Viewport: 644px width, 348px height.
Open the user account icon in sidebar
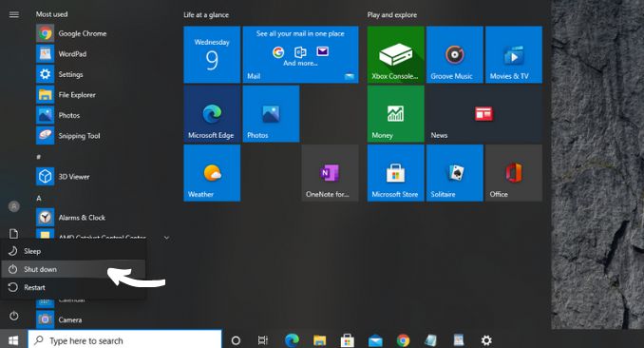[14, 206]
